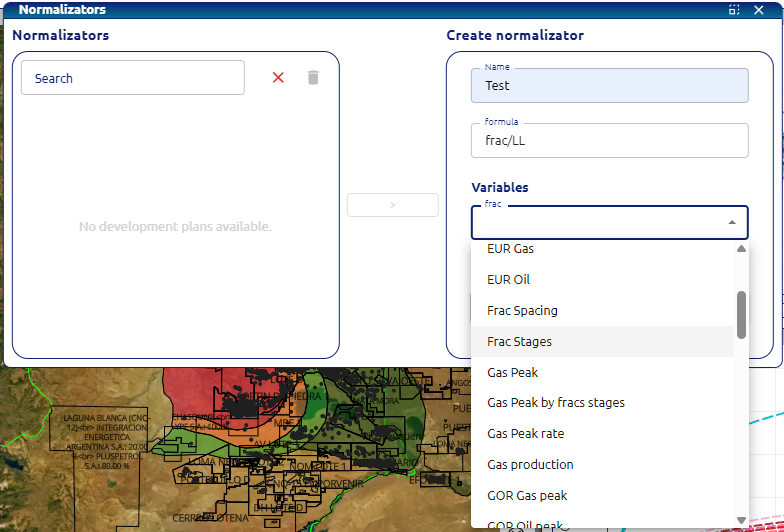Viewport: 784px width, 532px height.
Task: Choose Gas Peak by fracs stages
Action: [x=555, y=403]
